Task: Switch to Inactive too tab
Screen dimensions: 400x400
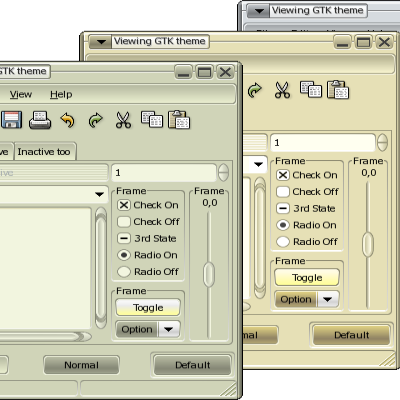Action: [46, 152]
